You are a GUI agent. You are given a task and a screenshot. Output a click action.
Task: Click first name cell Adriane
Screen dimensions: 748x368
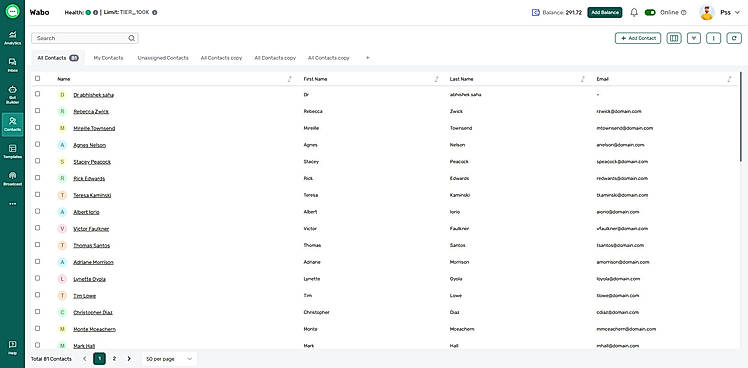click(x=312, y=263)
